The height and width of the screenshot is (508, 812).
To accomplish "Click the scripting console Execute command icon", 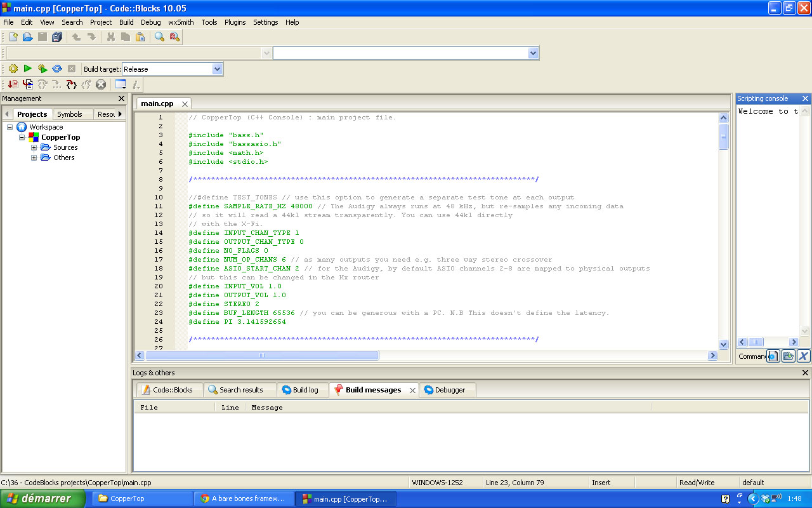I will tap(773, 356).
